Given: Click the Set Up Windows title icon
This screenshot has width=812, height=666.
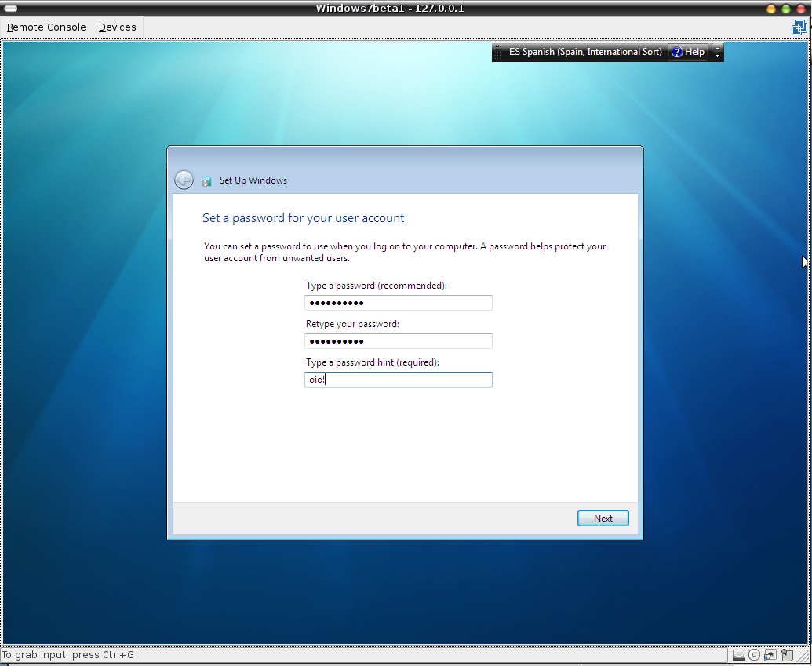Looking at the screenshot, I should click(206, 180).
